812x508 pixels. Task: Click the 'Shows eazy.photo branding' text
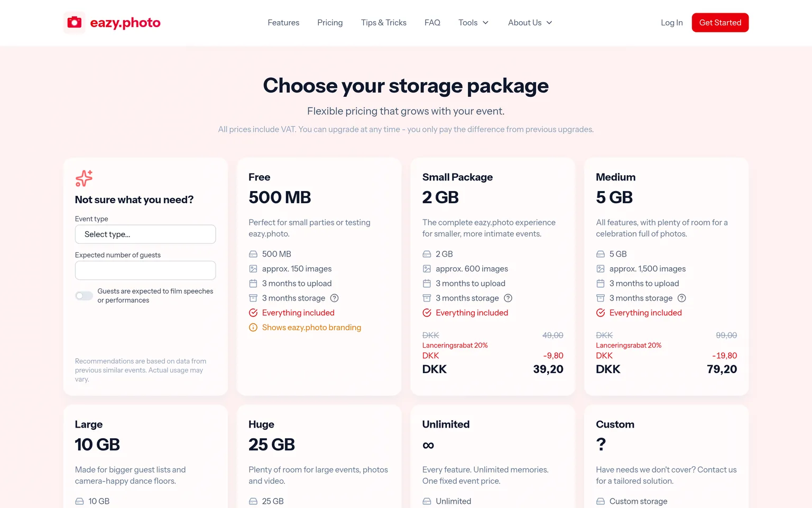312,328
